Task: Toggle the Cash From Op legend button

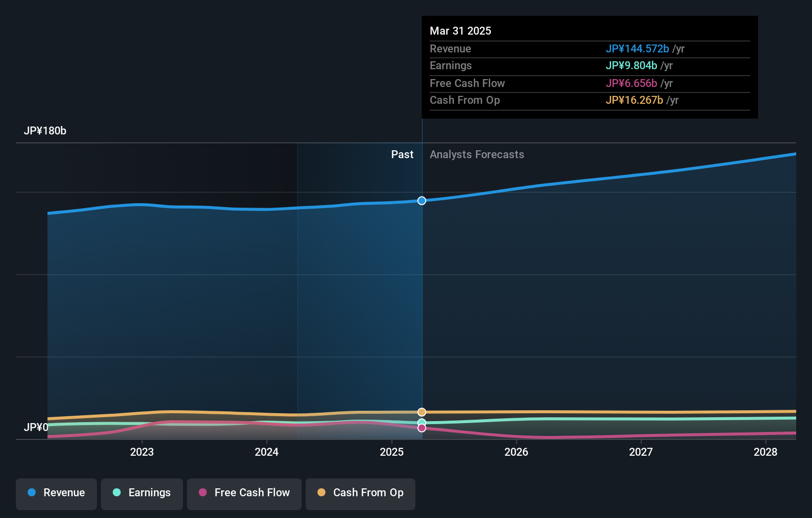Action: [x=361, y=494]
